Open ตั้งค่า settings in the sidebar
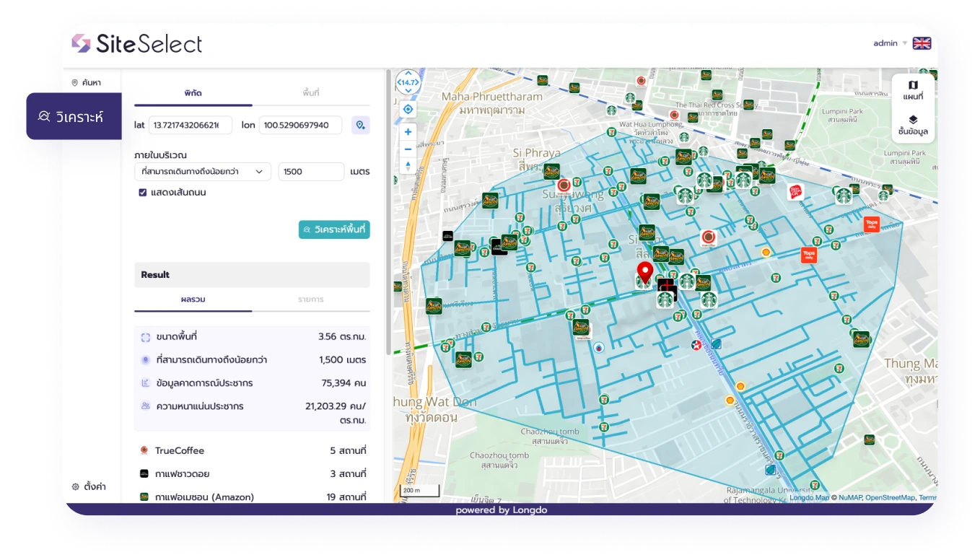 (89, 486)
